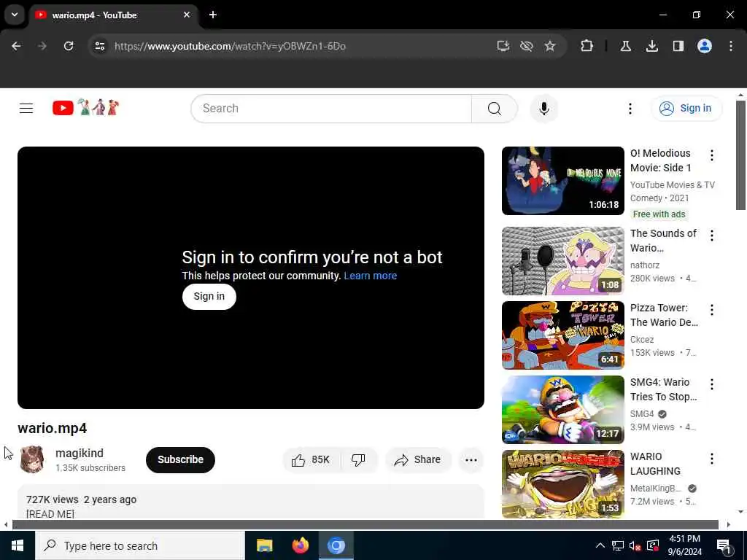The image size is (747, 560).
Task: Show hidden system tray icons chevron
Action: [600, 545]
